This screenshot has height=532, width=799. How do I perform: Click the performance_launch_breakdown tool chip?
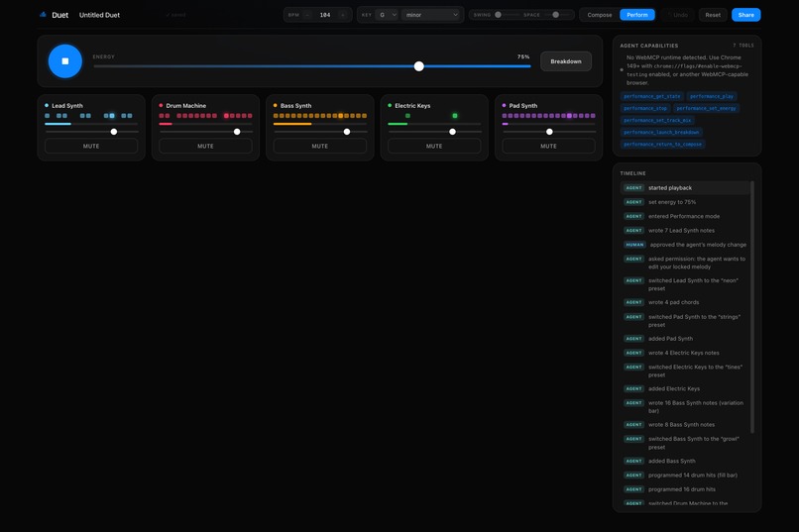tap(661, 133)
